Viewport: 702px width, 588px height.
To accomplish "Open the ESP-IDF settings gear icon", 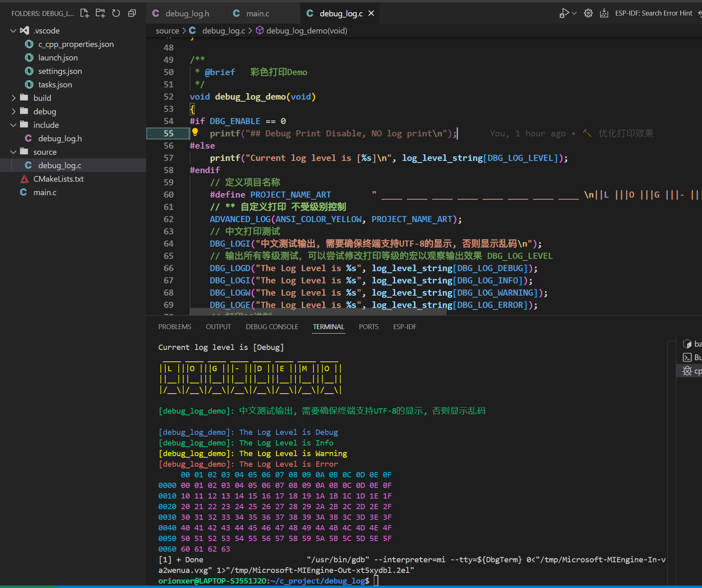I will click(x=588, y=13).
